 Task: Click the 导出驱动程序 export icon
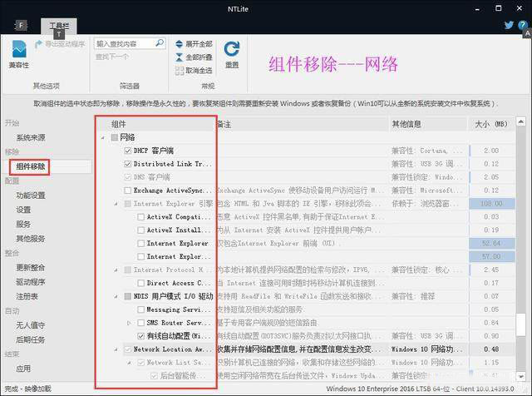[x=39, y=44]
